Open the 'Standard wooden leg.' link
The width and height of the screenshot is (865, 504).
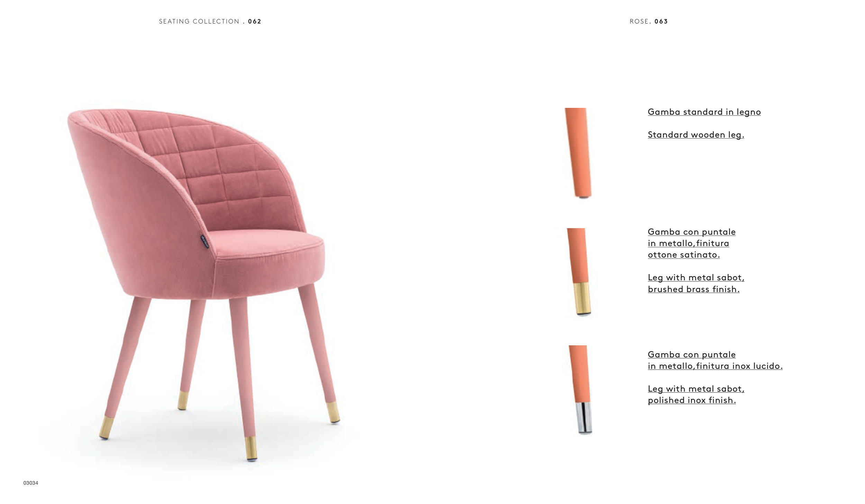696,135
